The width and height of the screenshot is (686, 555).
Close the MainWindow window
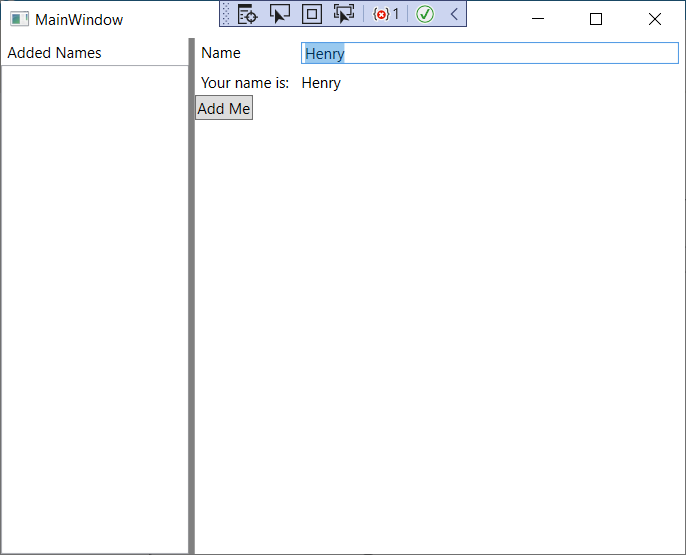655,19
